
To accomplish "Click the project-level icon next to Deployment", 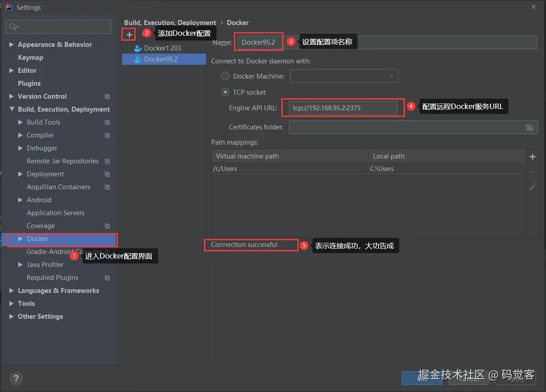I will point(107,174).
